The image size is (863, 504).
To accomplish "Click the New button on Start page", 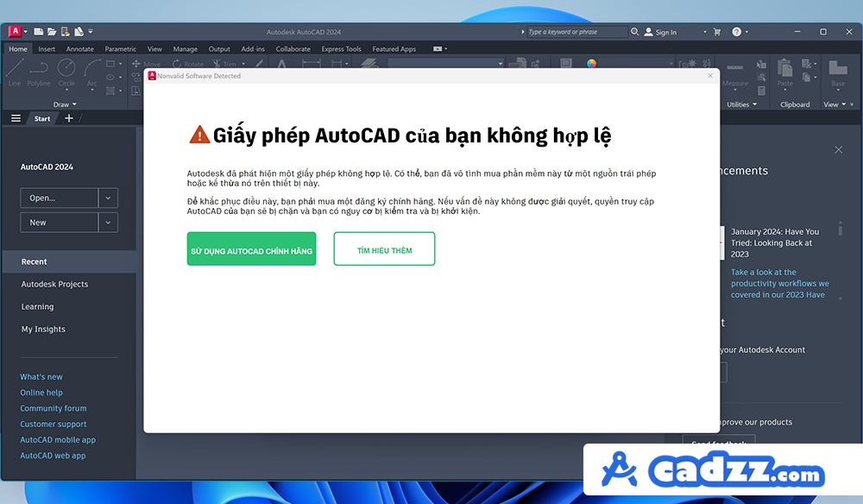I will pos(60,223).
